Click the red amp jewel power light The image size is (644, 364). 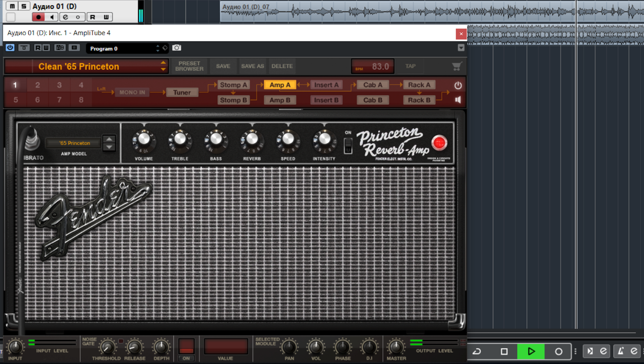[x=439, y=143]
